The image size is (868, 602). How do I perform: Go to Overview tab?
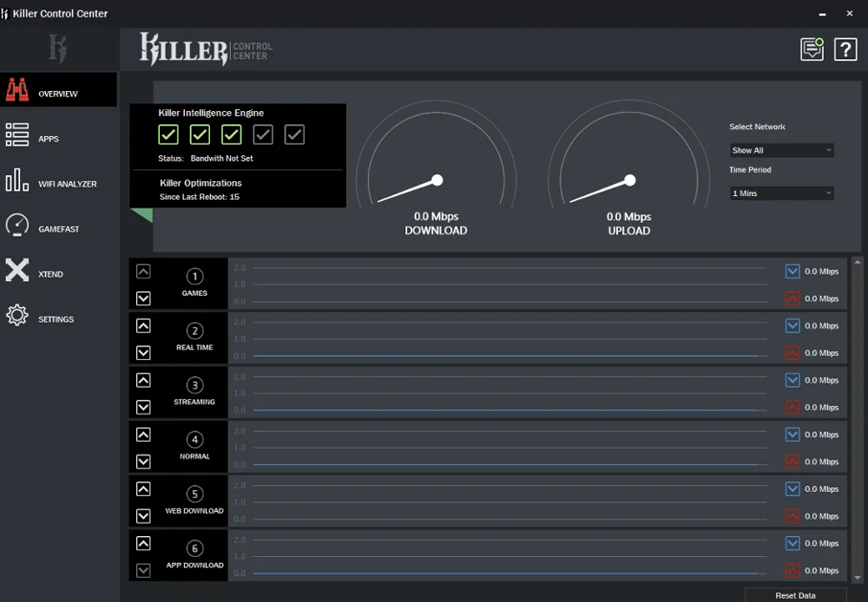point(59,89)
